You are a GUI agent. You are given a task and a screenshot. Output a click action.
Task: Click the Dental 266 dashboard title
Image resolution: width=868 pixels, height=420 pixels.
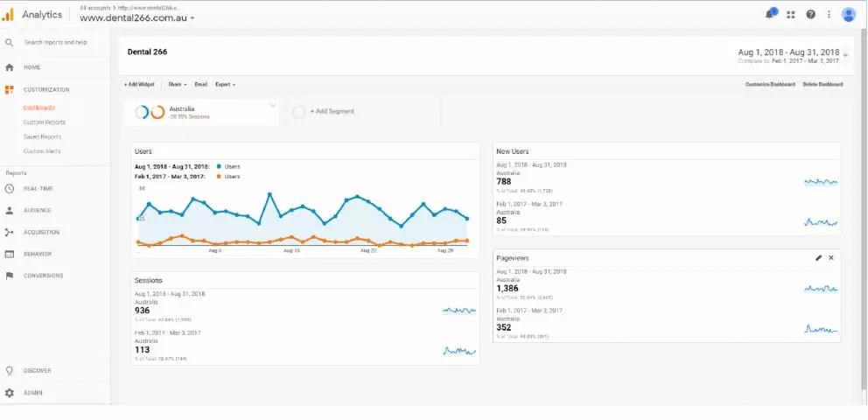click(147, 52)
